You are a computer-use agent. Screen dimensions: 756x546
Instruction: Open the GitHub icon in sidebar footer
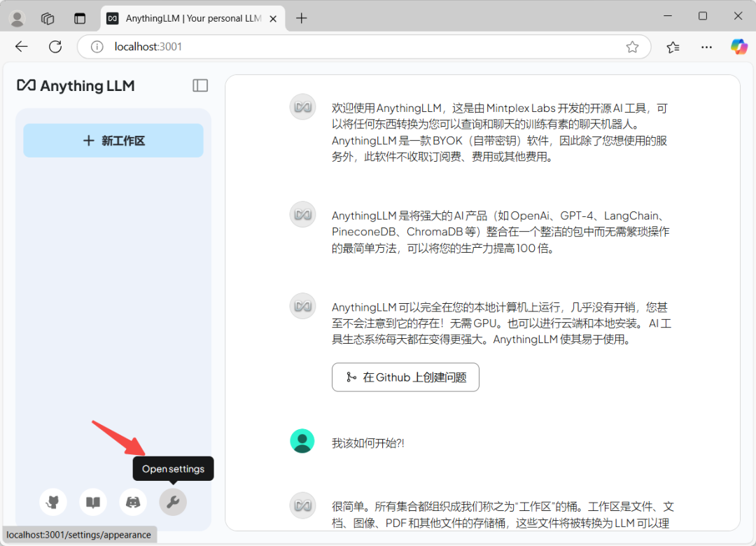coord(53,502)
